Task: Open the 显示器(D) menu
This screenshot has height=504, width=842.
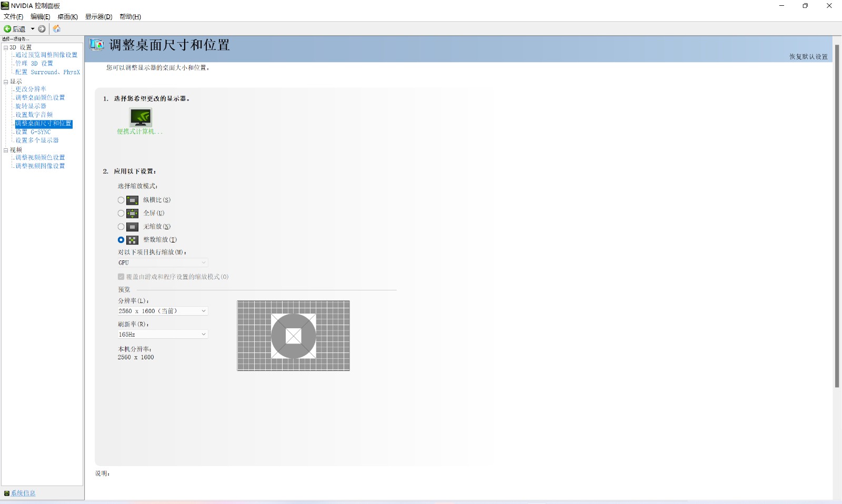Action: click(99, 17)
